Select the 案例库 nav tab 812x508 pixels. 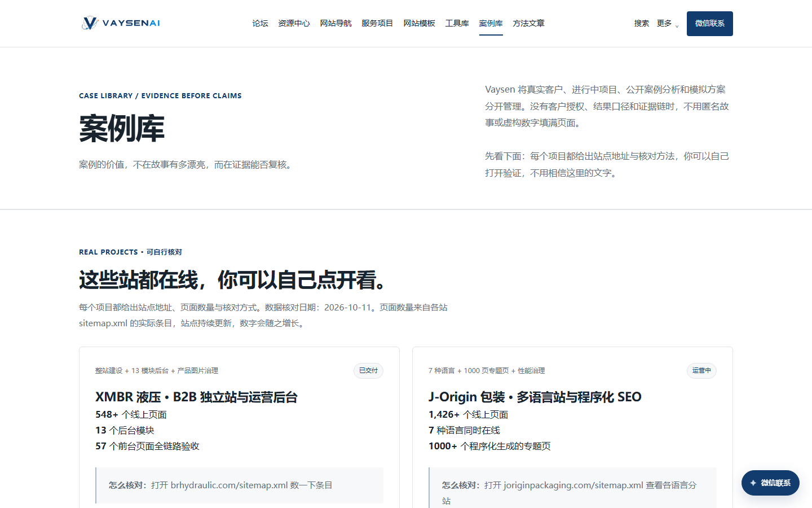click(x=491, y=23)
